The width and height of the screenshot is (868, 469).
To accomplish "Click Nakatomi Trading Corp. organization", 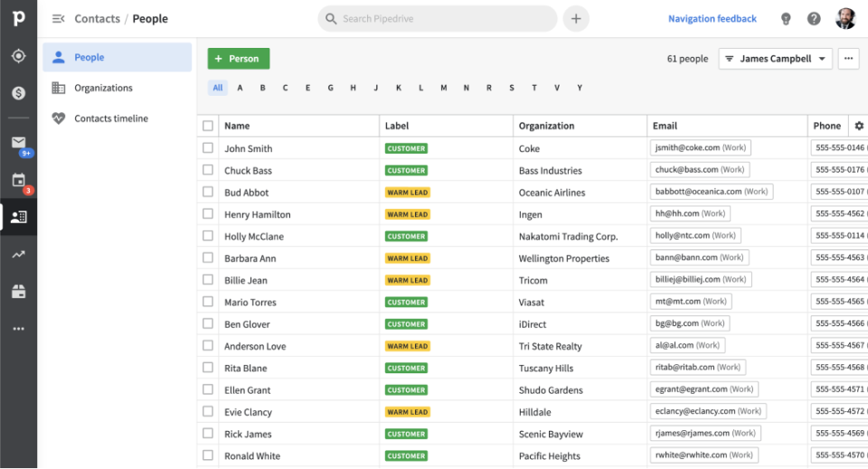I will click(568, 237).
